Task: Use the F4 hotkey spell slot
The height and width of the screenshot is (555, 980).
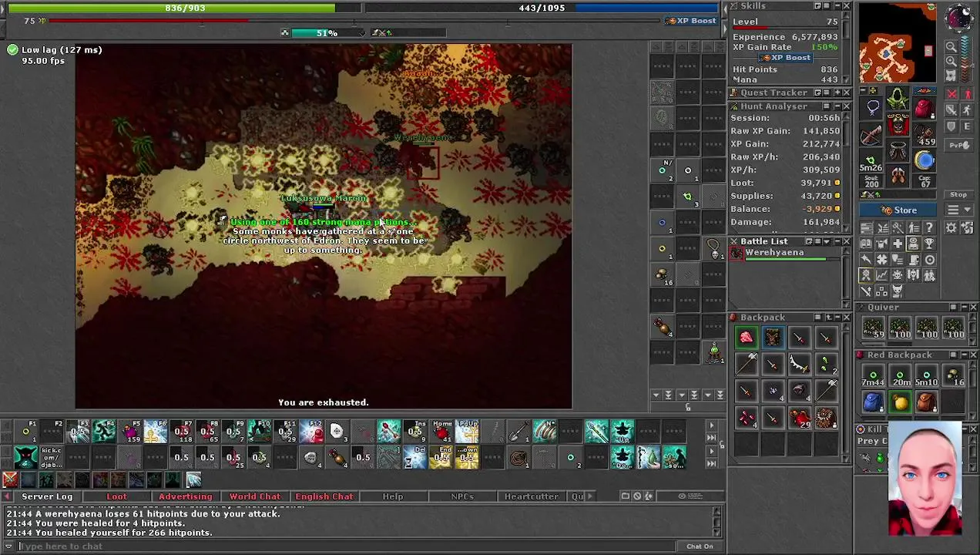Action: [x=104, y=432]
